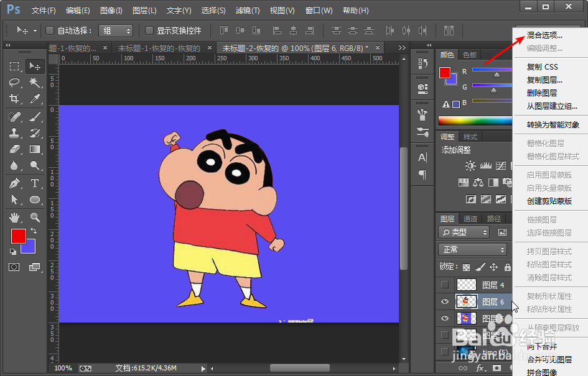Hide layer 图层 6 with eye icon
Screen dimensions: 588x376
point(445,301)
